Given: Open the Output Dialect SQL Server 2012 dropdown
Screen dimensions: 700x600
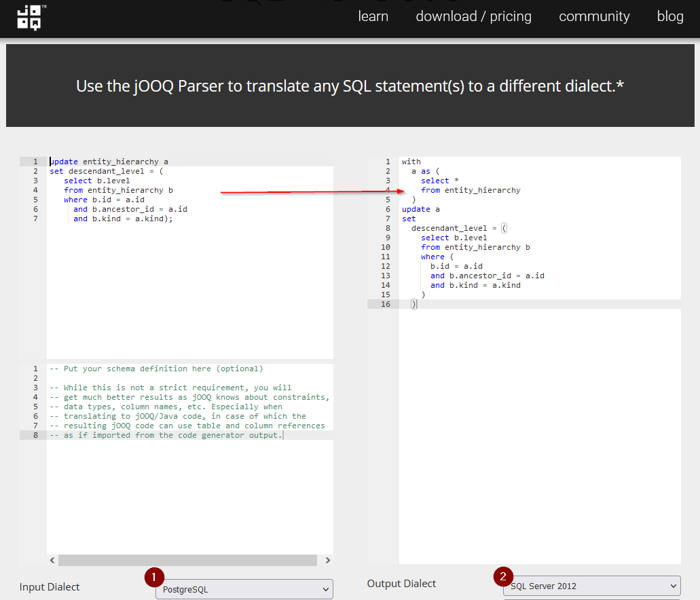Looking at the screenshot, I should click(x=592, y=586).
